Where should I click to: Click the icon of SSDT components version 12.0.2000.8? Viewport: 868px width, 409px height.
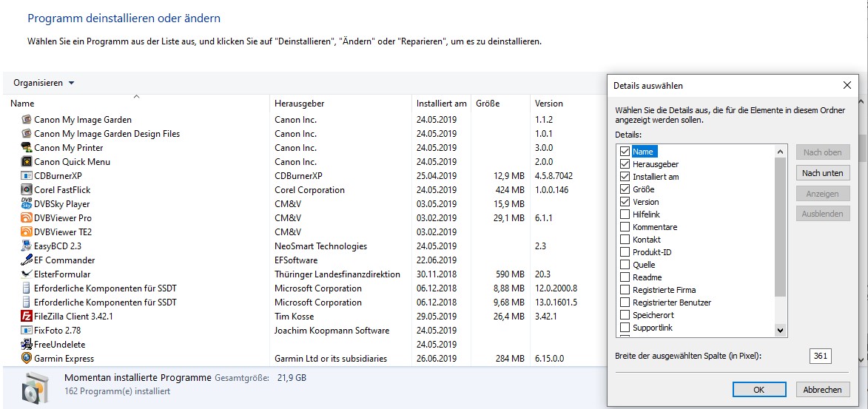(x=26, y=288)
